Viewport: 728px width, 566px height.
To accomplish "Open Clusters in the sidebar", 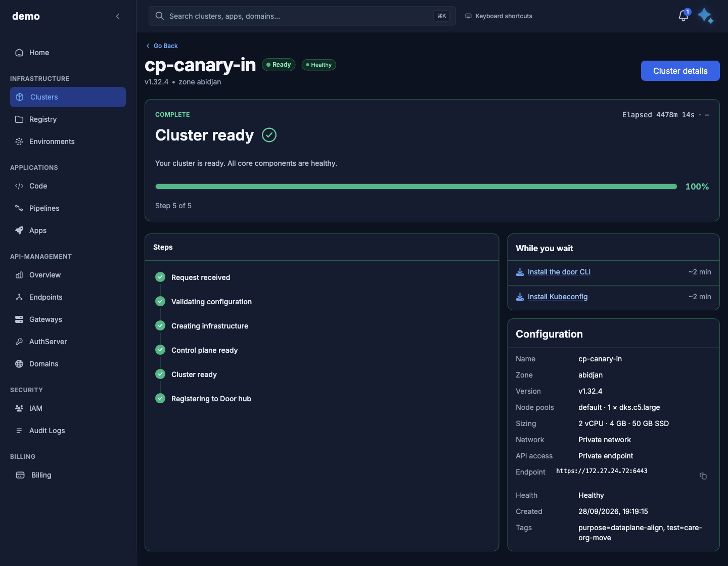I will click(68, 97).
